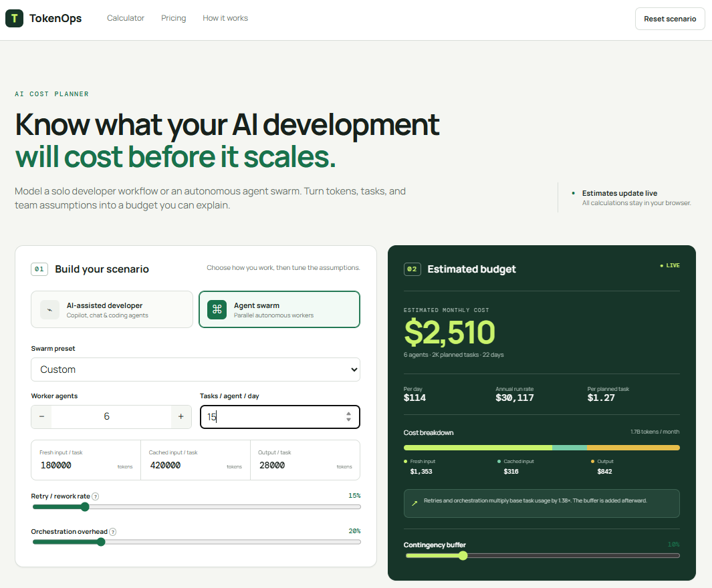This screenshot has height=588, width=712.
Task: Click the Reset scenario button
Action: pos(670,19)
